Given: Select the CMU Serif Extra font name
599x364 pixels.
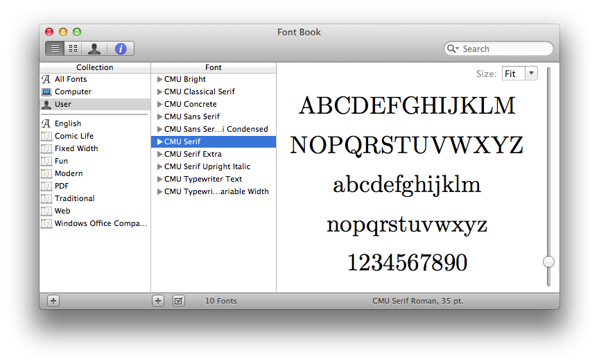Looking at the screenshot, I should pos(193,154).
